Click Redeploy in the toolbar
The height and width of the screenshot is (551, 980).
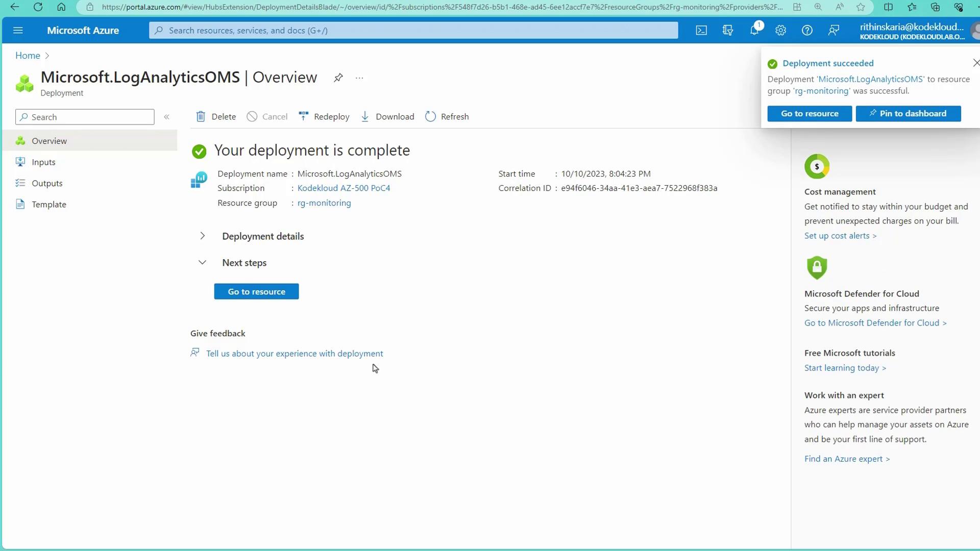click(x=324, y=117)
